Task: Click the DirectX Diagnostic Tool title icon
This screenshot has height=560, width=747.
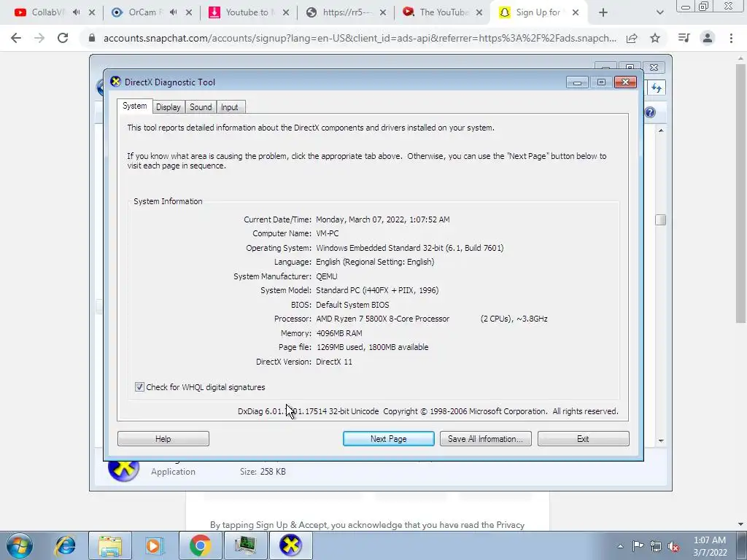Action: tap(115, 82)
